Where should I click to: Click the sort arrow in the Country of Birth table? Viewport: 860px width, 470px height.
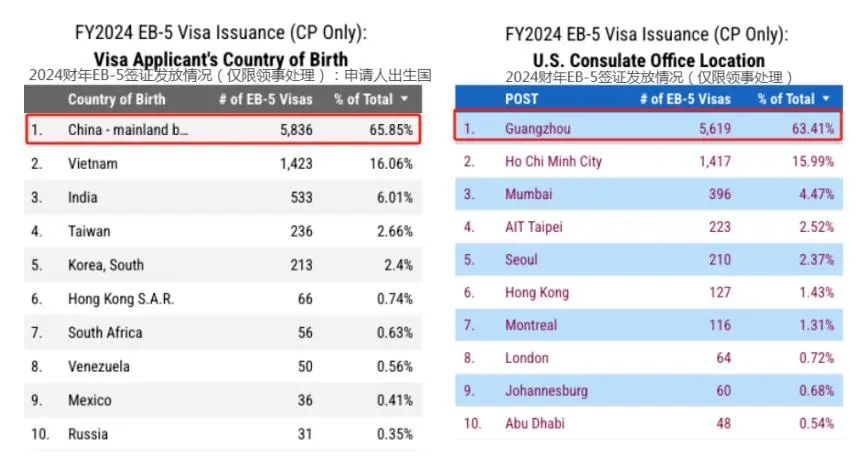[404, 99]
